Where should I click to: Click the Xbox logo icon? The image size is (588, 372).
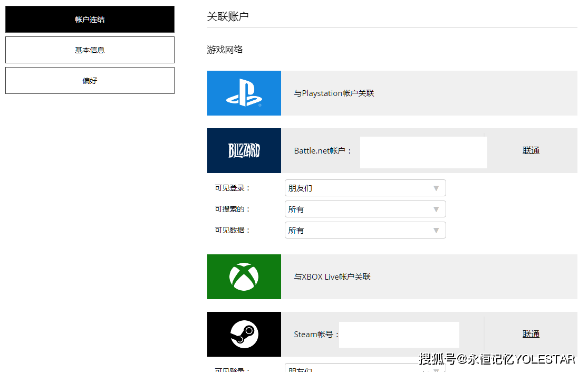(x=244, y=276)
